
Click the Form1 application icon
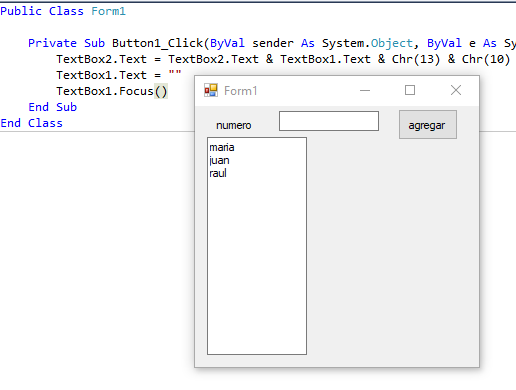[211, 90]
